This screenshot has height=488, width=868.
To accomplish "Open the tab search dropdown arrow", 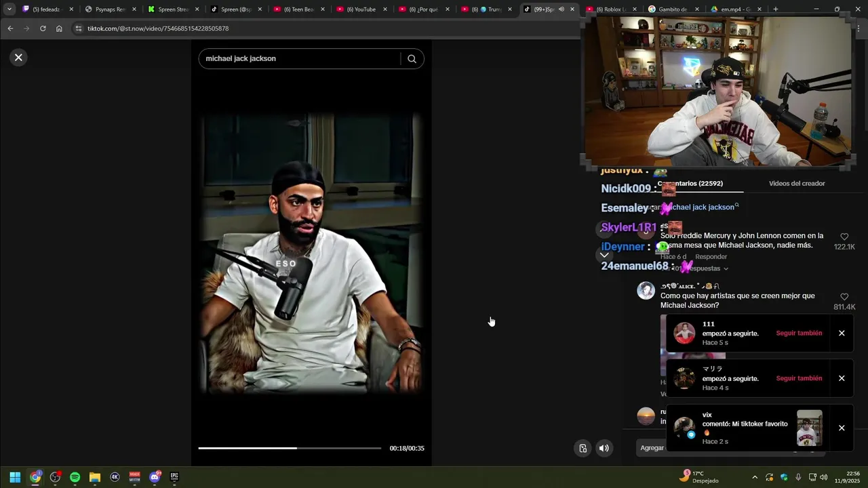I will [9, 9].
